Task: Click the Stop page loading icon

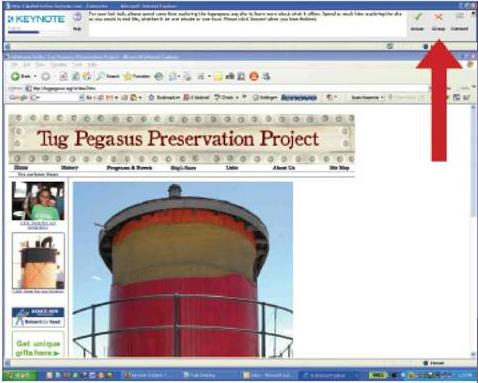Action: tap(63, 76)
